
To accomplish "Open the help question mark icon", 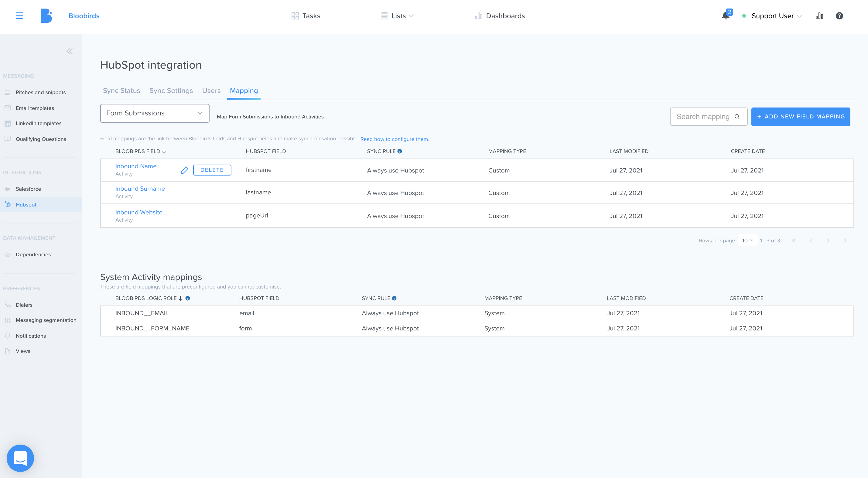I will 839,16.
